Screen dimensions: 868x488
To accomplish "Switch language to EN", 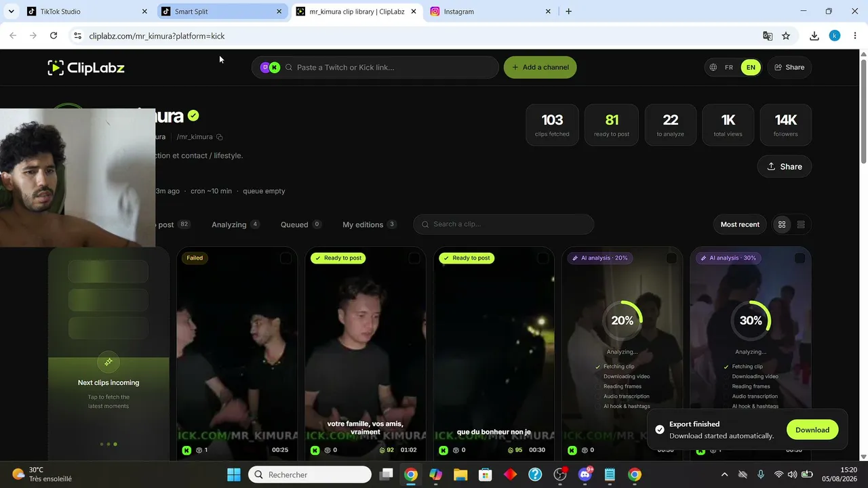I will [x=751, y=67].
